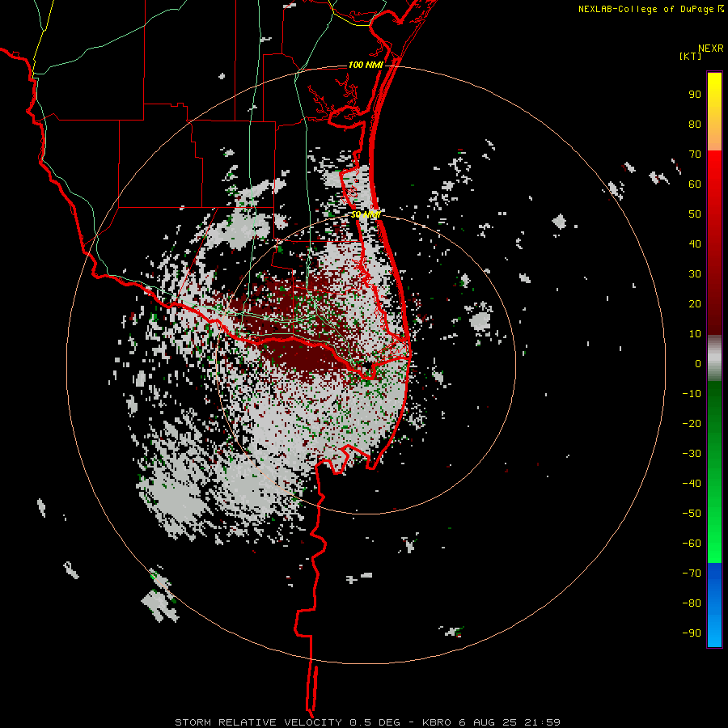The image size is (728, 728).
Task: Click the 100 NMI range ring label
Action: tap(366, 65)
